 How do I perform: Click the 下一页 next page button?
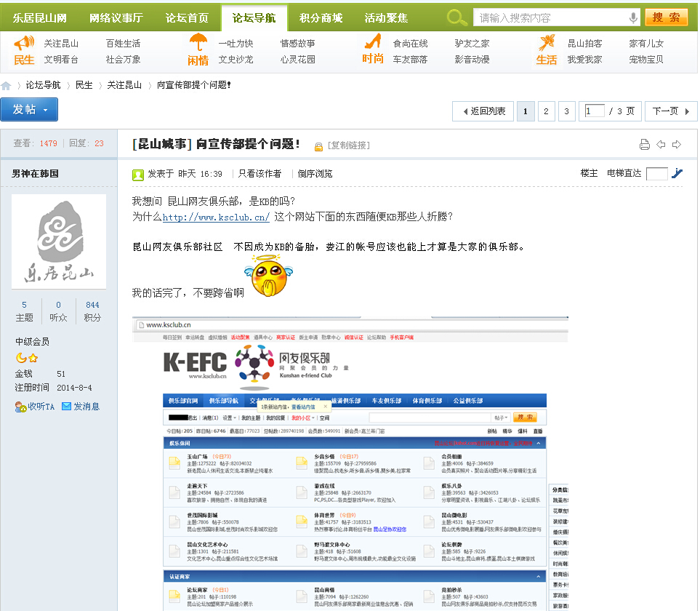pos(670,111)
